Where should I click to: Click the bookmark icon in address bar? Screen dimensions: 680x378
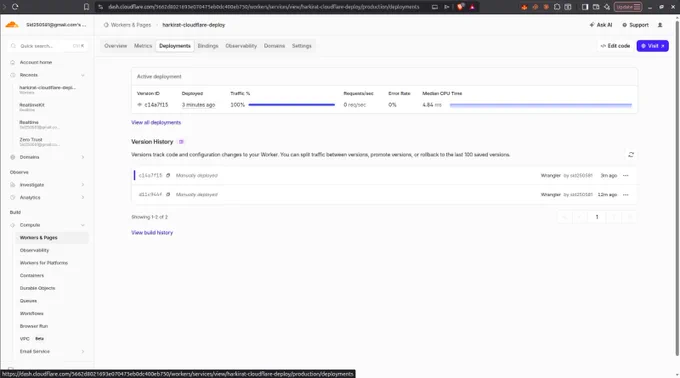pos(86,7)
